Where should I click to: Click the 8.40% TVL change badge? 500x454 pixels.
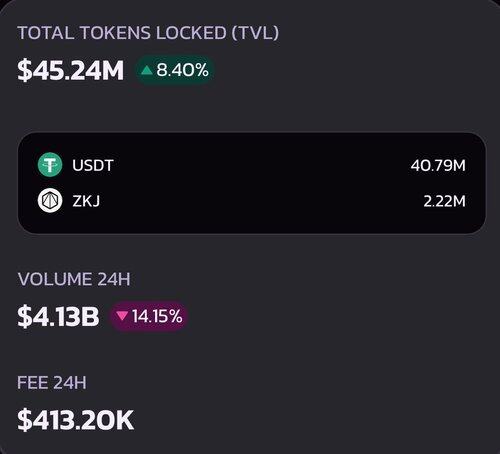175,70
